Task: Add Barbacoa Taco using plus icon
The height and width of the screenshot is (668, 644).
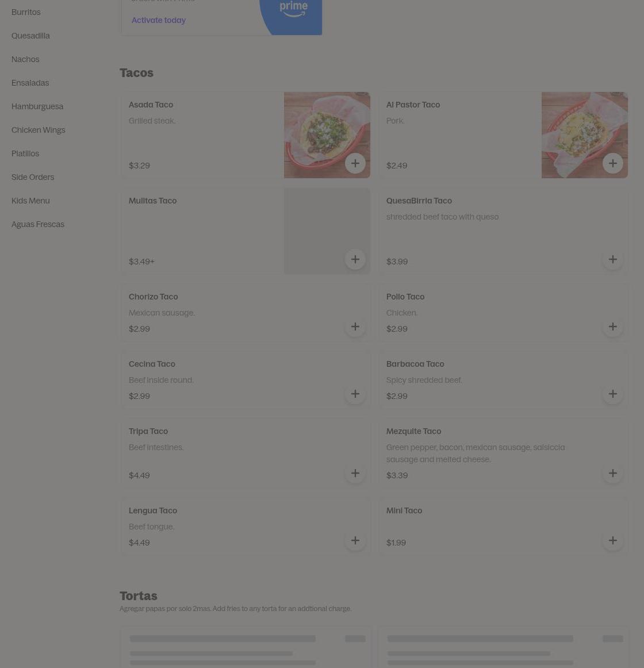Action: coord(612,394)
